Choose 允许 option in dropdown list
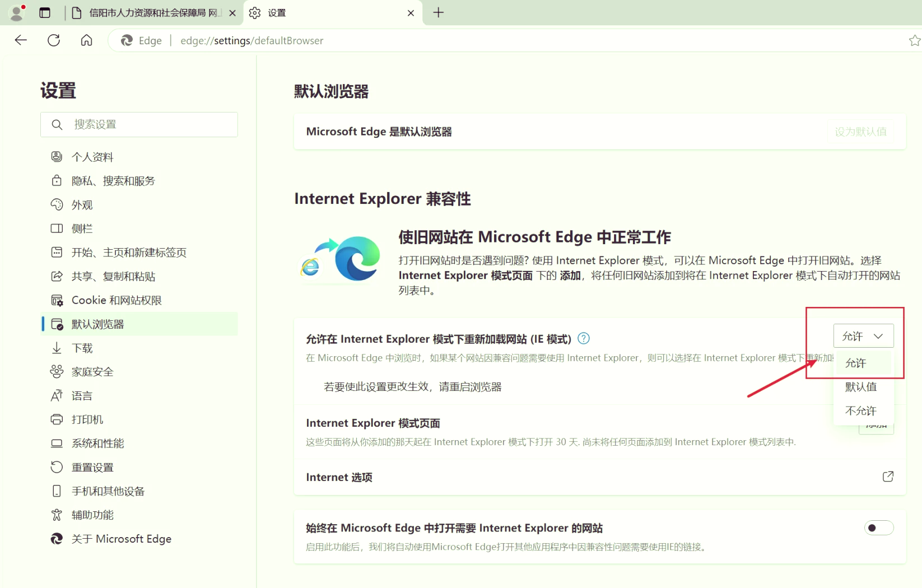 (x=863, y=363)
